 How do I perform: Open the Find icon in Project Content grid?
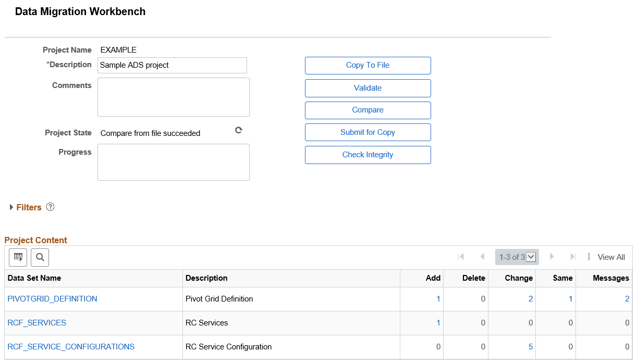point(39,257)
